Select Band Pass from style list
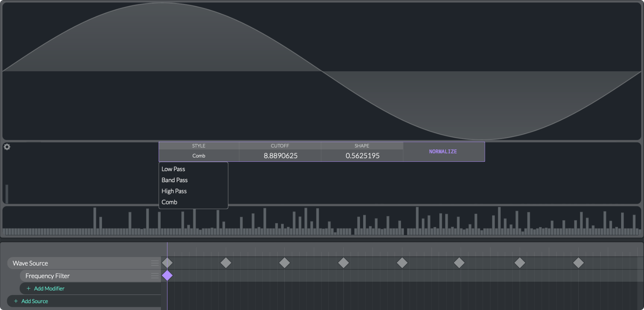 193,180
